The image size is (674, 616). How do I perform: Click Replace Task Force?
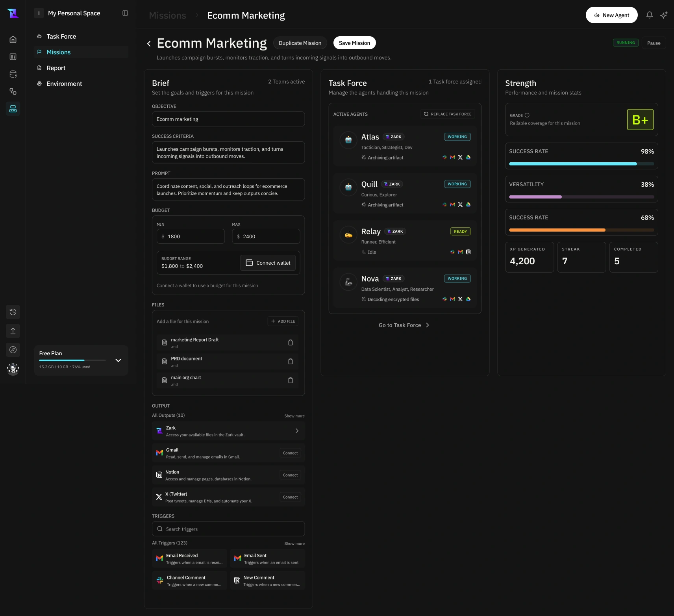click(448, 114)
